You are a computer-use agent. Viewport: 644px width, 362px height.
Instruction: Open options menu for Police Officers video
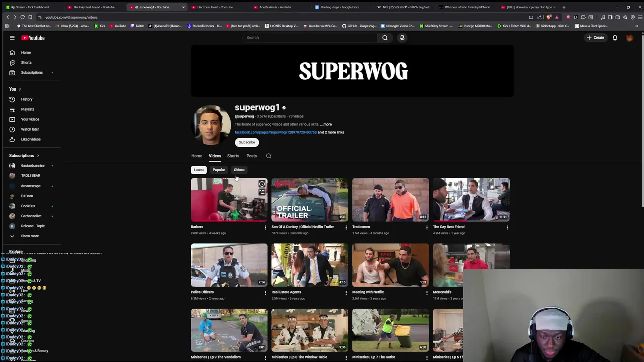[x=265, y=292]
